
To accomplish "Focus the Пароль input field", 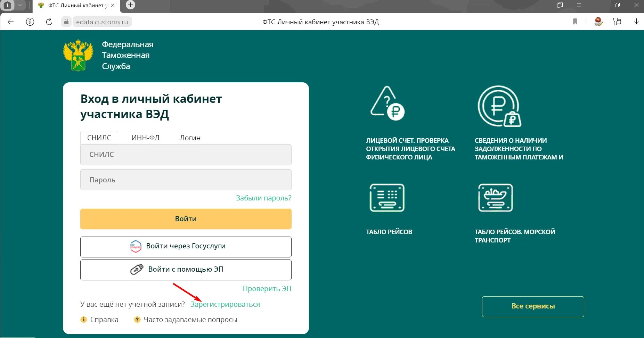I will (186, 180).
